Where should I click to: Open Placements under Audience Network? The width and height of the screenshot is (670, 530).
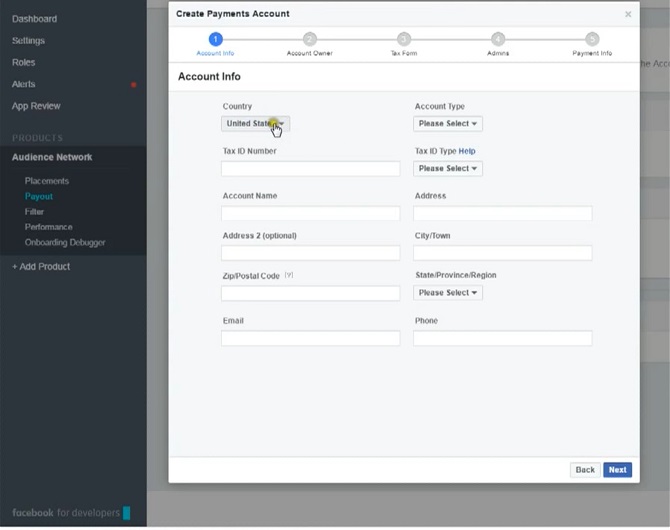pos(47,181)
